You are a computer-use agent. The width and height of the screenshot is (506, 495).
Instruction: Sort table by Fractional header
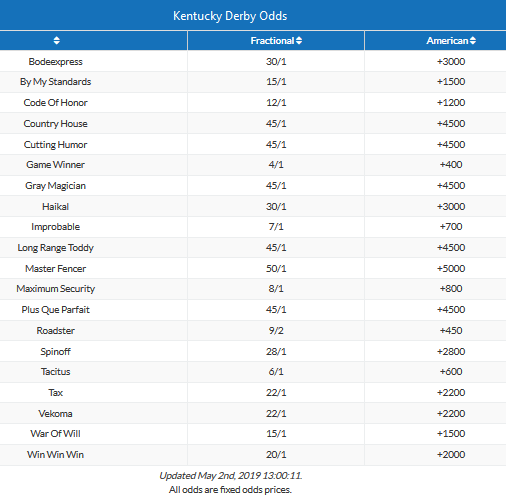click(272, 41)
